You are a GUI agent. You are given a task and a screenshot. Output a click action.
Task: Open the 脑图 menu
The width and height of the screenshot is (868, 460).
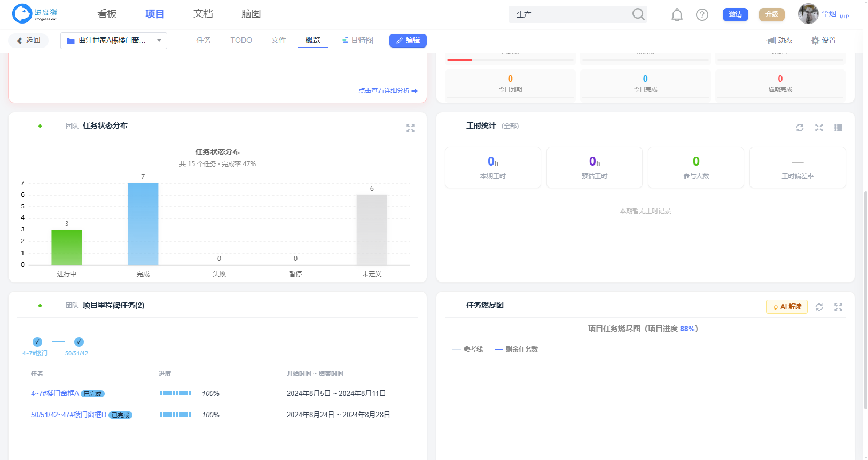click(x=251, y=14)
